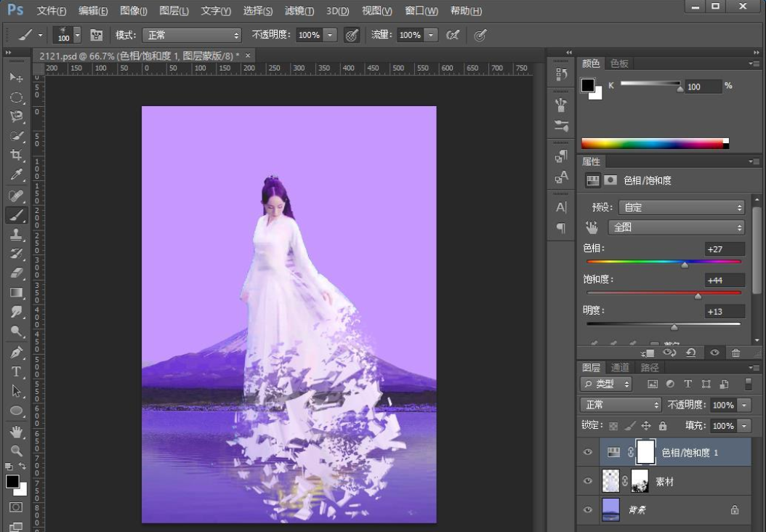766x532 pixels.
Task: Switch to the 通道 tab
Action: click(x=620, y=368)
